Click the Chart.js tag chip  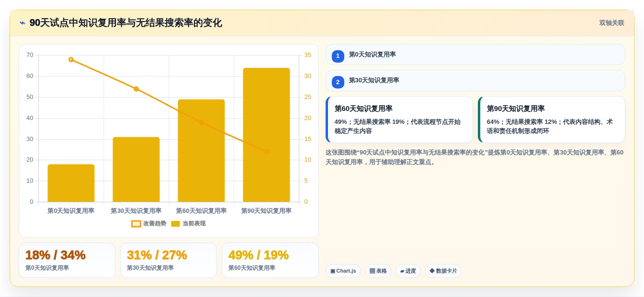click(x=343, y=271)
